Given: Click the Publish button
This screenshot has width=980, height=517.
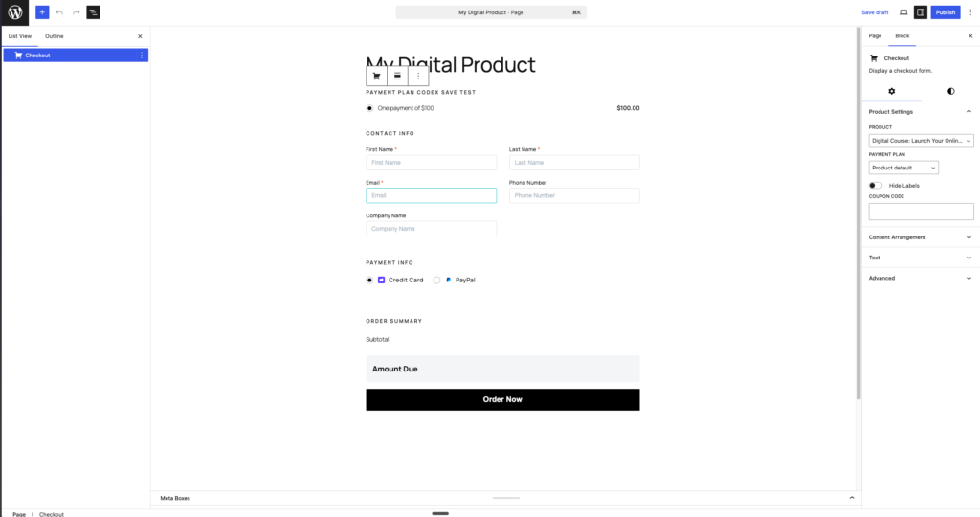Looking at the screenshot, I should click(x=945, y=11).
